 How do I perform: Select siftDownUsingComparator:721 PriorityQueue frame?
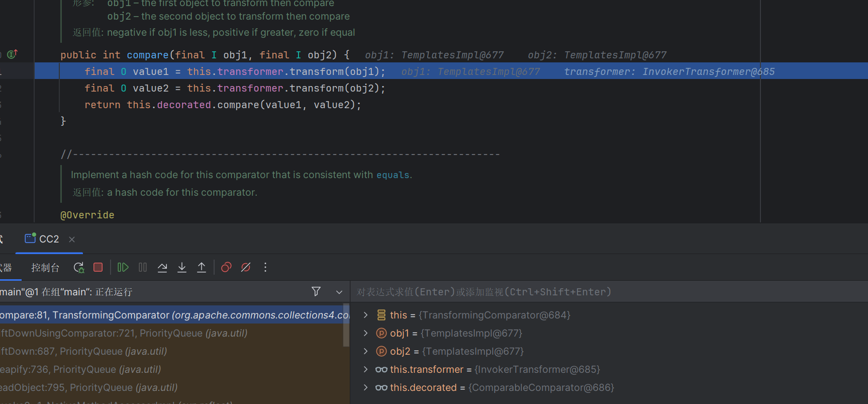(171, 333)
